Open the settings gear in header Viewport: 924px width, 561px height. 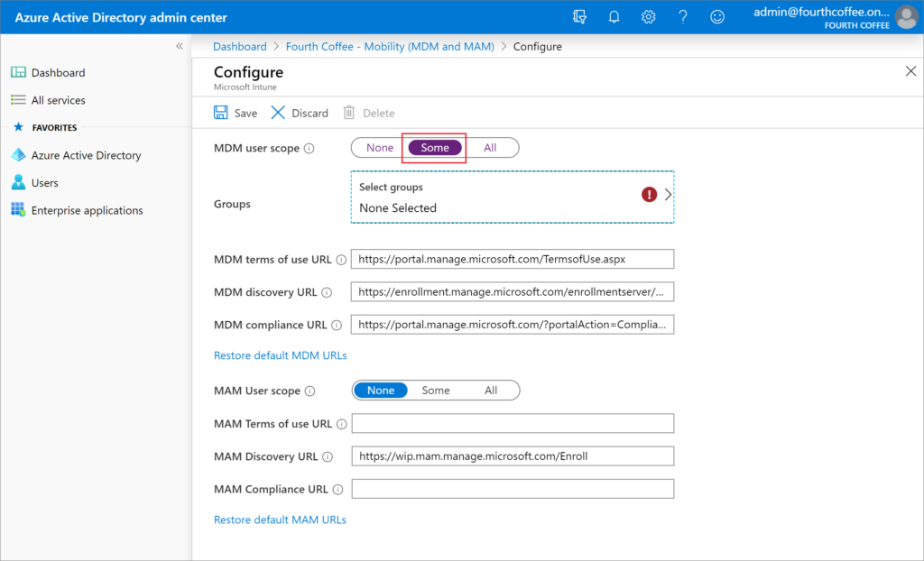point(648,17)
